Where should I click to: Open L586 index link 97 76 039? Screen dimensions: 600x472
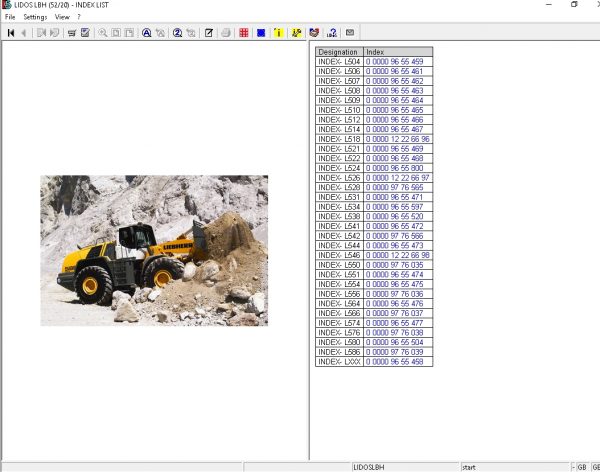tap(394, 352)
